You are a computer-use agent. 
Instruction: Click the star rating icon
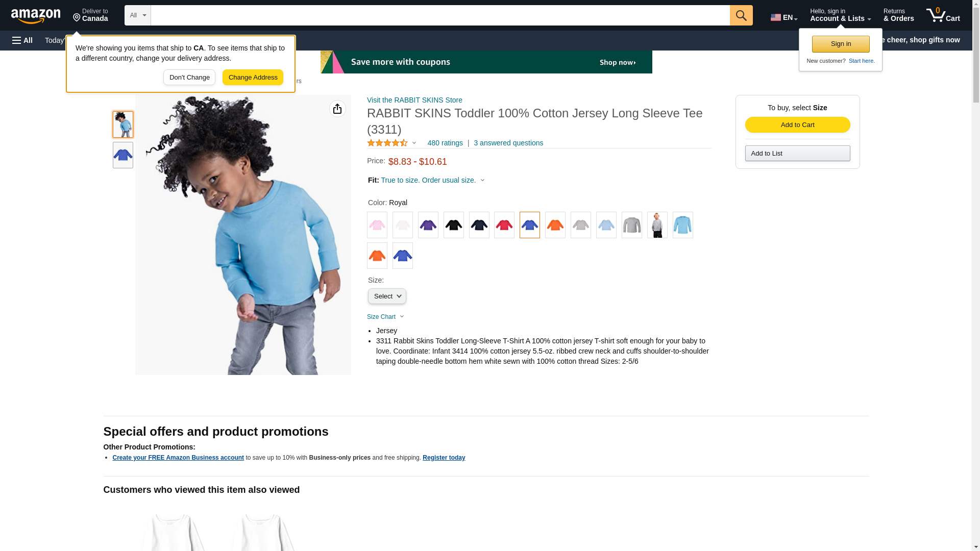click(387, 143)
